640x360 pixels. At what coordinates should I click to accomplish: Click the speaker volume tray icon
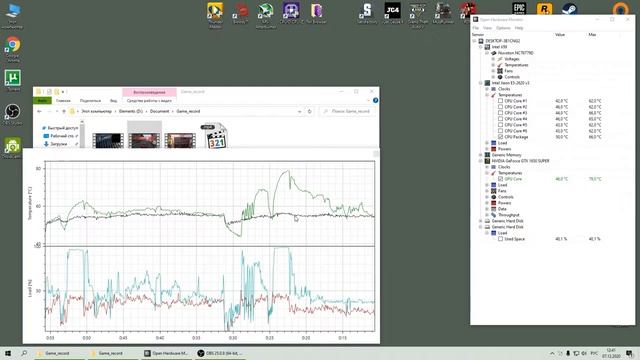584,353
